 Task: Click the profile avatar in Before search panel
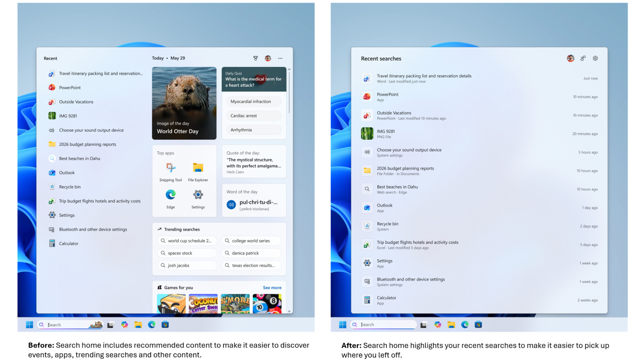point(268,58)
